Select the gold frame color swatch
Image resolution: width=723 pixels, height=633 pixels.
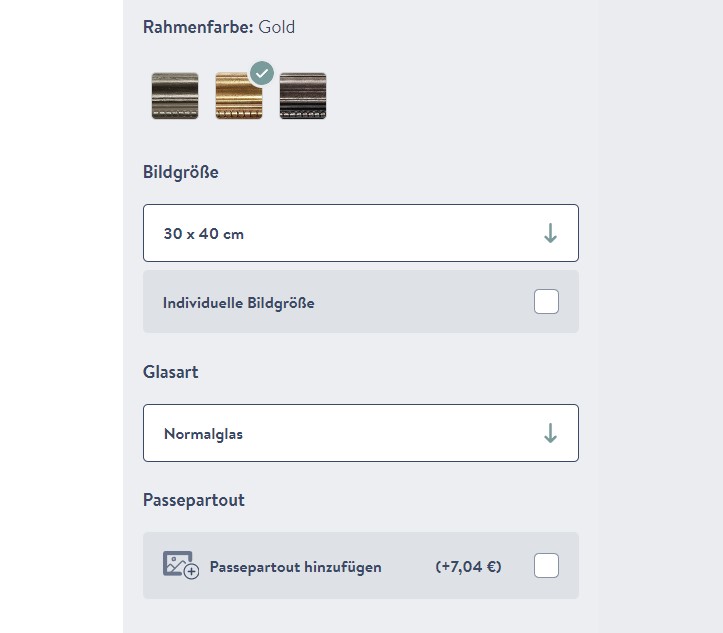238,98
